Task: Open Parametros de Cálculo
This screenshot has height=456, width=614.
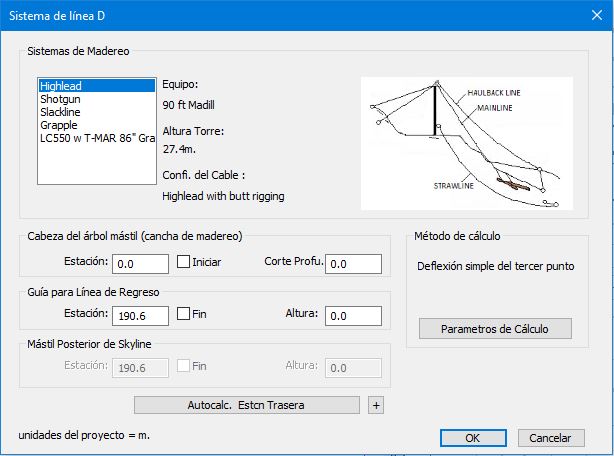Action: 493,329
